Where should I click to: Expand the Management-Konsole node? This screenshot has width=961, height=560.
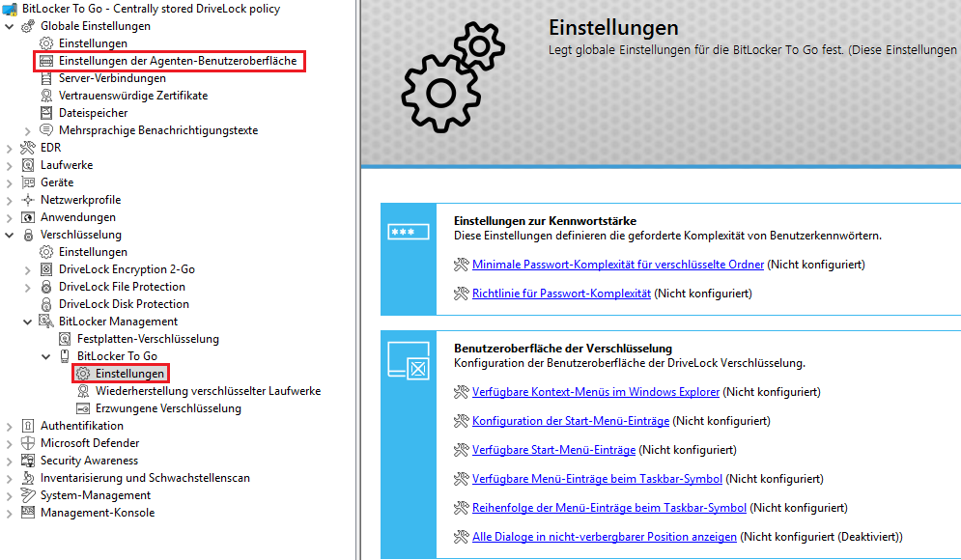[x=10, y=514]
